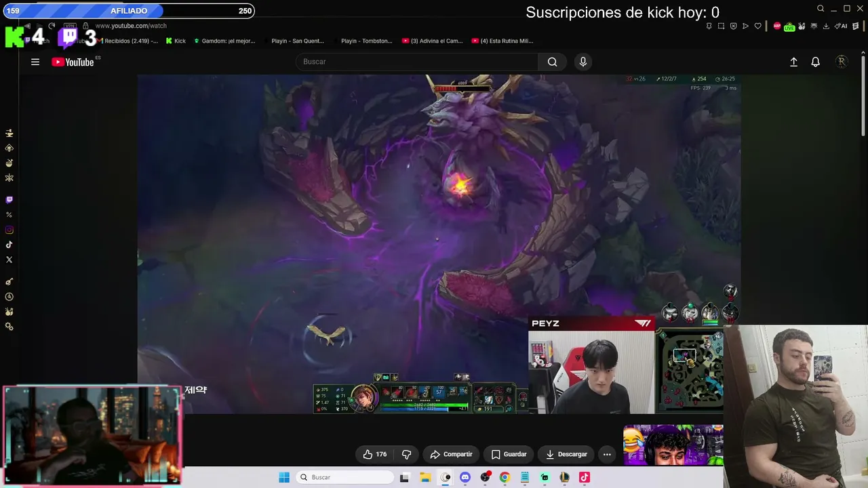
Task: Save the video with Guardar
Action: [509, 454]
